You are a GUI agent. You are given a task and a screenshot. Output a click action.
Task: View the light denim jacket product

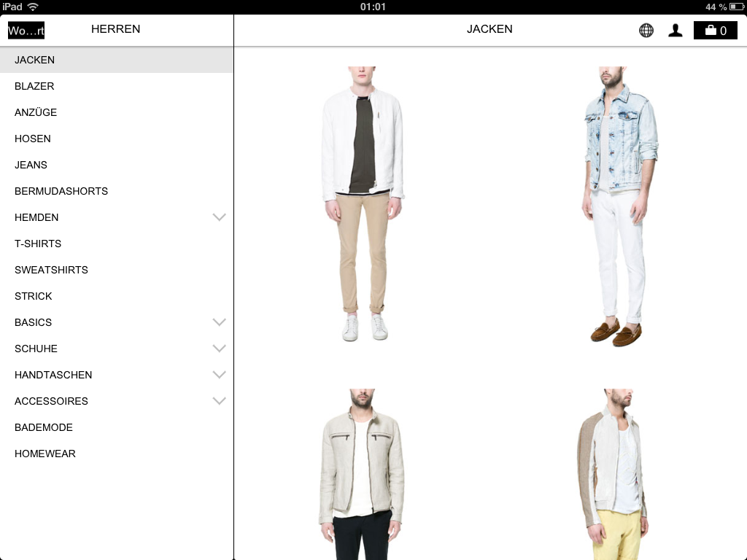619,204
